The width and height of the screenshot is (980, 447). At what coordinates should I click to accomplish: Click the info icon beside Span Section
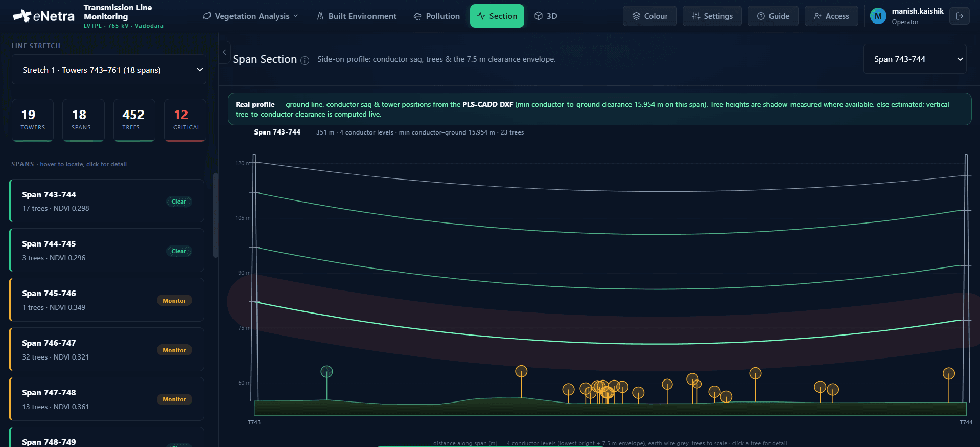[305, 60]
